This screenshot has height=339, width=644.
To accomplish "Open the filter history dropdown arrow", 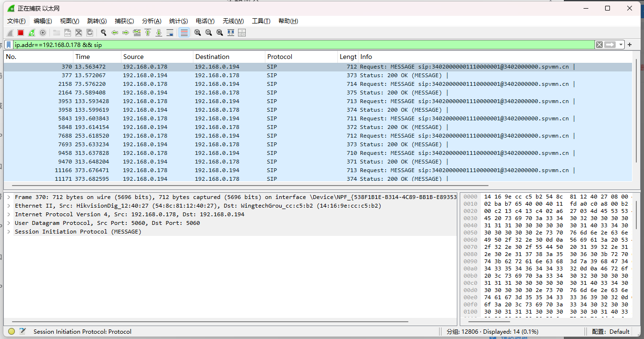I will [621, 45].
